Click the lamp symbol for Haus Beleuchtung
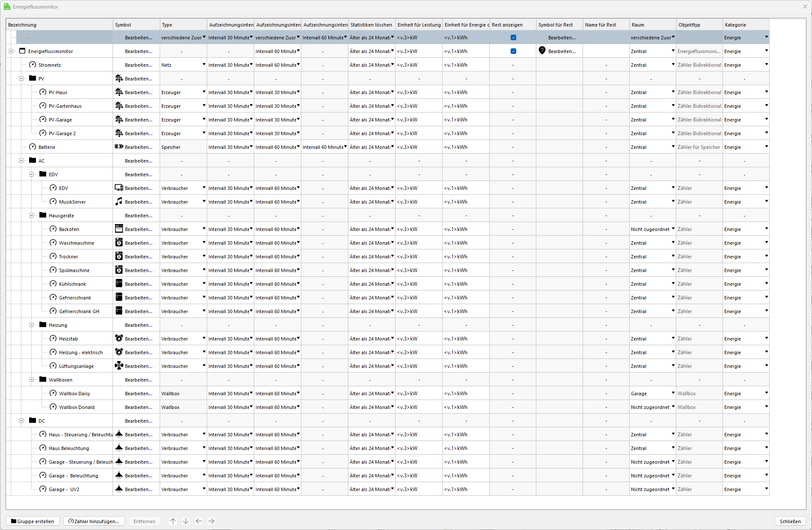Image resolution: width=812 pixels, height=530 pixels. coord(119,448)
